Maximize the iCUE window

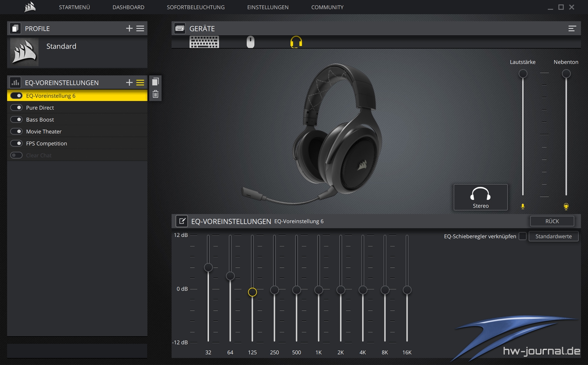click(561, 7)
